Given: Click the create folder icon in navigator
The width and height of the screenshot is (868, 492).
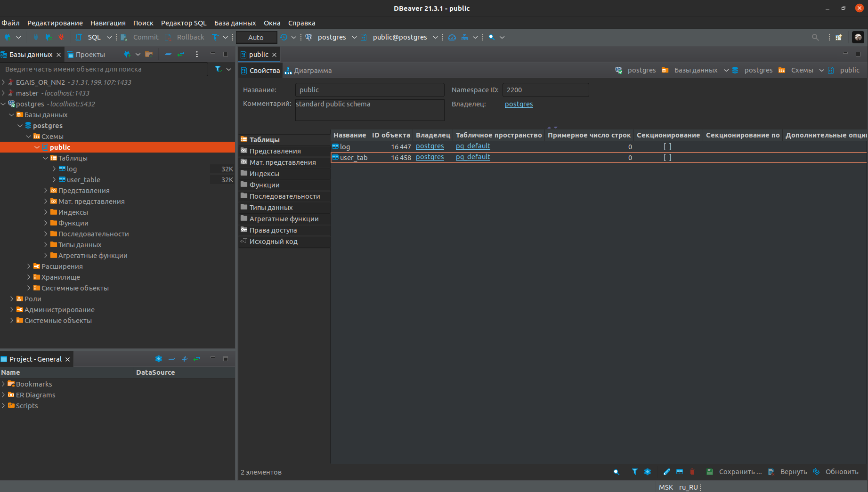Looking at the screenshot, I should click(x=149, y=54).
